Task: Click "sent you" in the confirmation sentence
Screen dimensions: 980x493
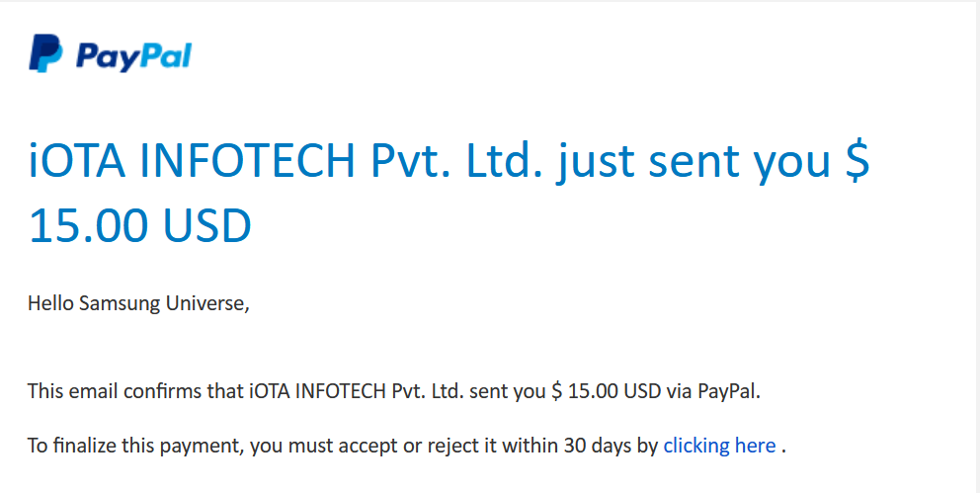Action: pos(514,390)
